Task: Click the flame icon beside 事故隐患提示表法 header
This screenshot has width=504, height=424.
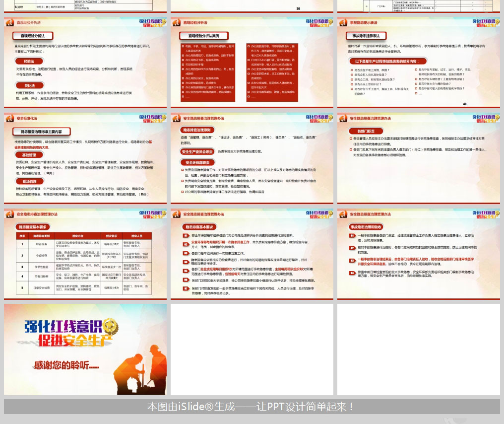Action: pos(343,23)
